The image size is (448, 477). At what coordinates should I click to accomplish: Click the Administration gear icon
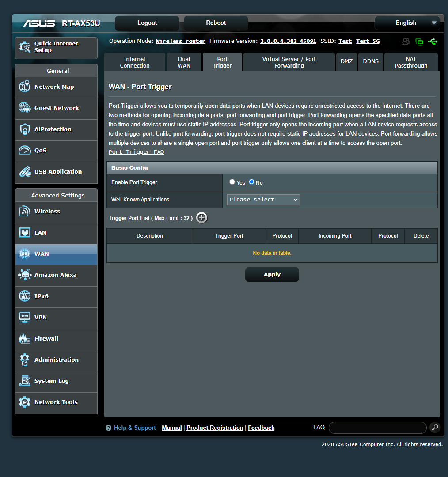[x=25, y=360]
